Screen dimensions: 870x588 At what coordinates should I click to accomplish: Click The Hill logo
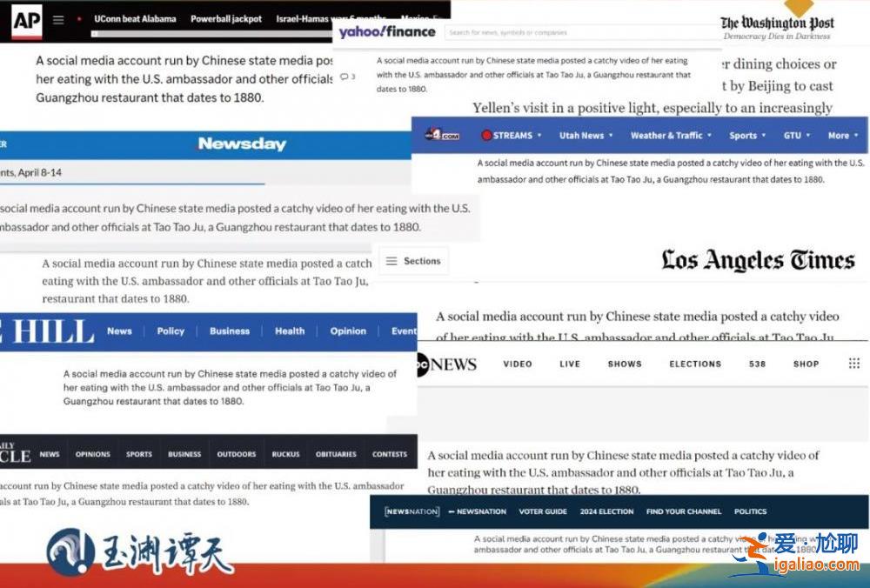click(x=47, y=331)
